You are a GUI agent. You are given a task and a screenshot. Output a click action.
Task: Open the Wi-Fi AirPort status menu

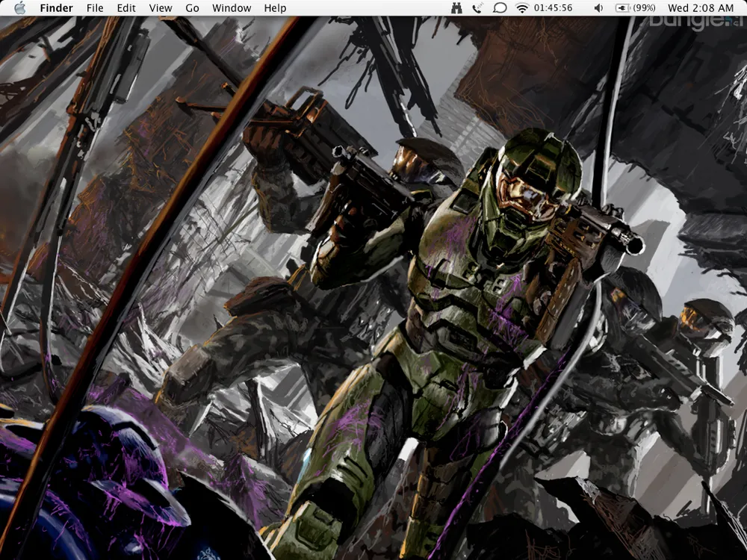(521, 8)
